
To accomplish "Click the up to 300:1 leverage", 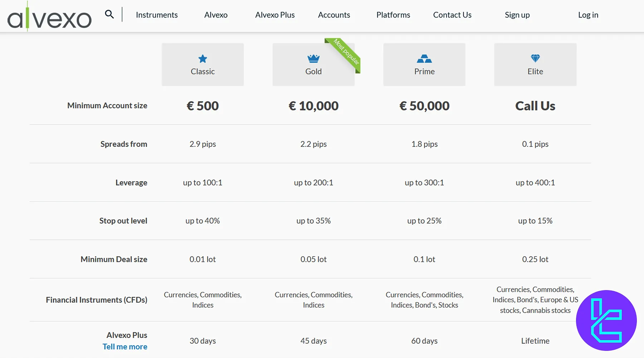I will 424,183.
